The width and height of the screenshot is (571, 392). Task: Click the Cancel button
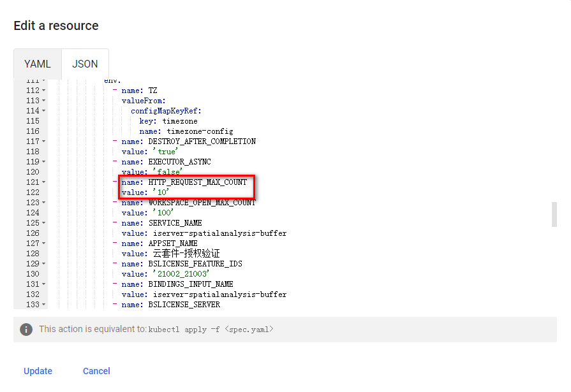tap(96, 371)
